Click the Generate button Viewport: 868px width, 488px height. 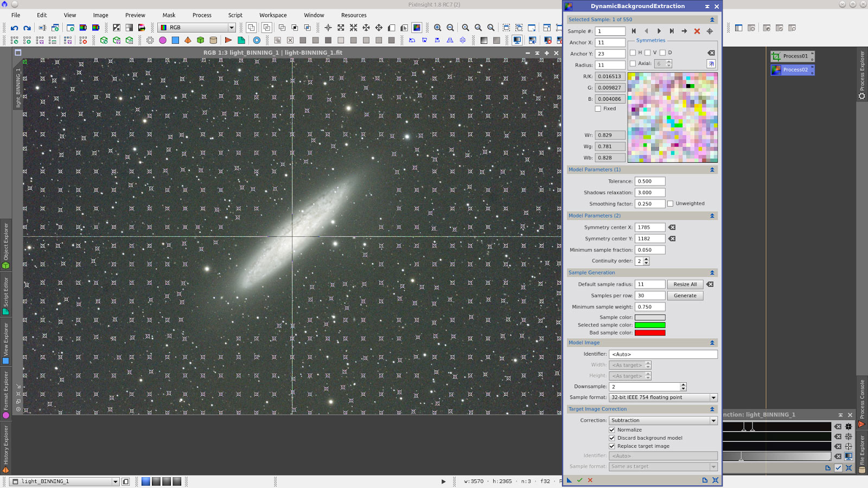pyautogui.click(x=685, y=296)
